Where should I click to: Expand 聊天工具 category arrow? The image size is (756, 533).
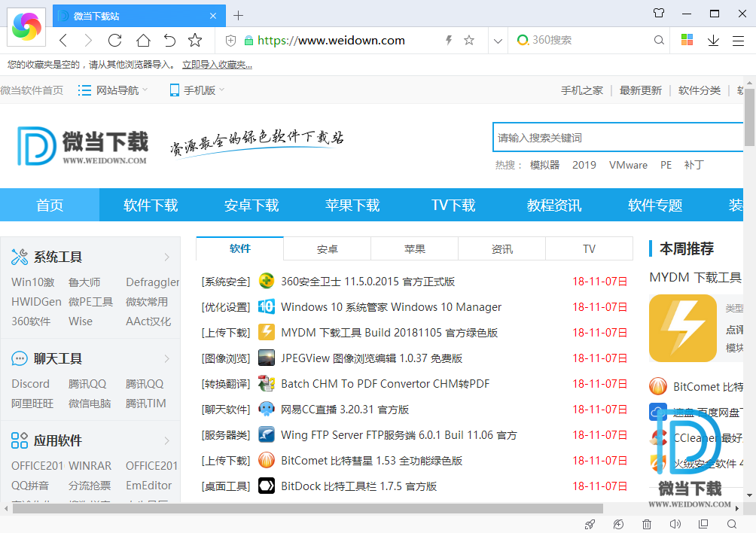point(167,358)
